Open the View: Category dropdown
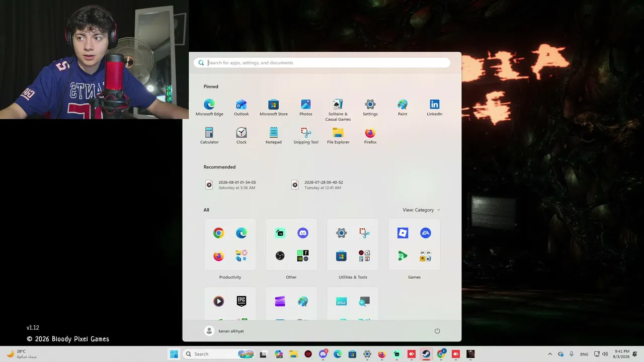 (x=422, y=210)
